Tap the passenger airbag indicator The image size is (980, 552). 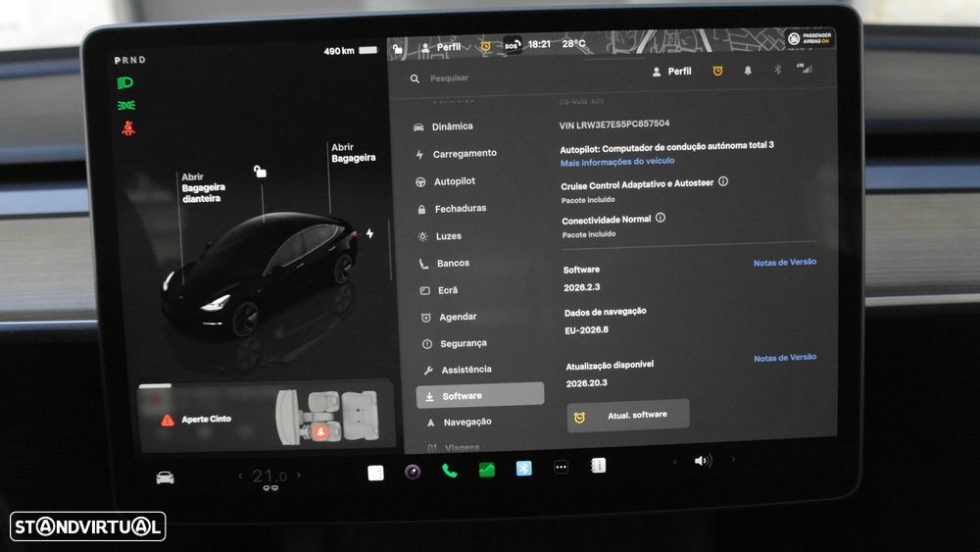click(x=809, y=39)
